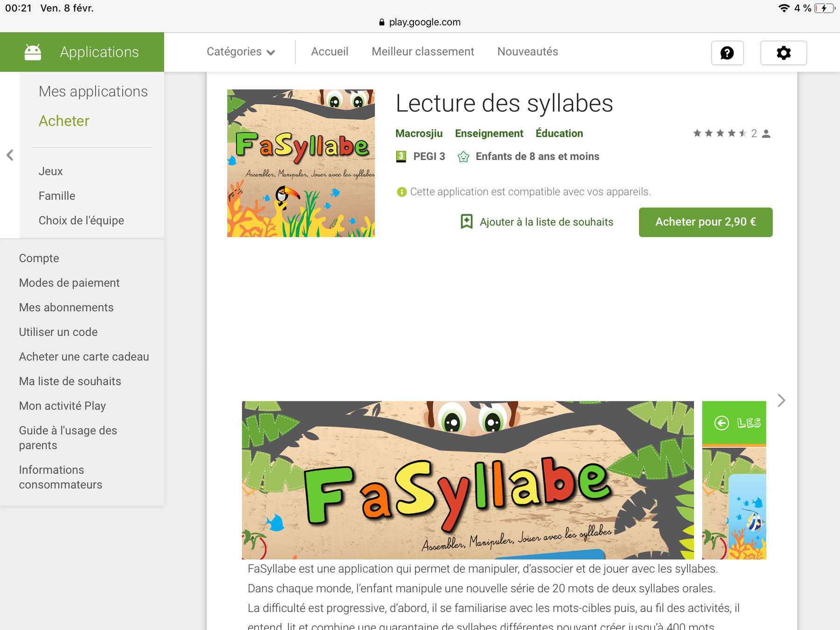The image size is (840, 630).
Task: Open settings via the gear icon
Action: pyautogui.click(x=784, y=53)
